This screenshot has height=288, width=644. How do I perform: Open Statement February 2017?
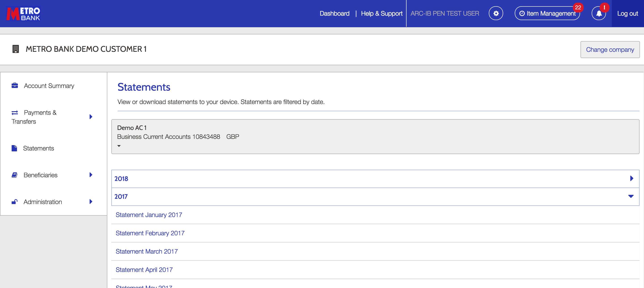click(x=150, y=233)
